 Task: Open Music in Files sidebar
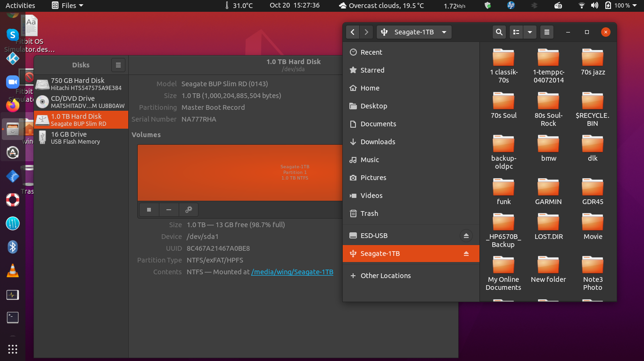pyautogui.click(x=411, y=160)
